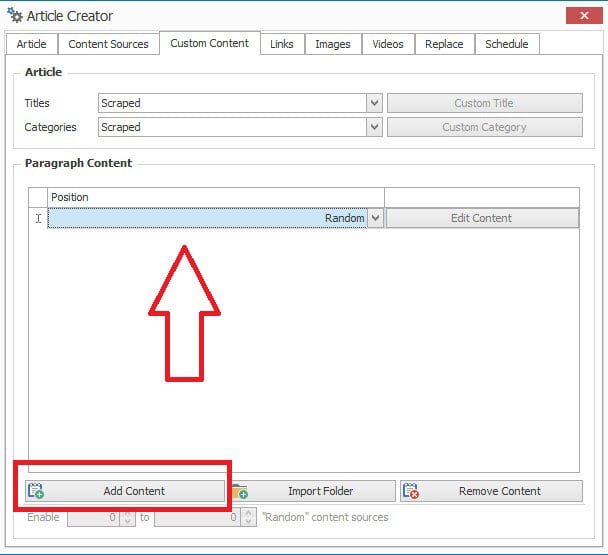This screenshot has height=555, width=608.
Task: Click the Article Creator gear icon
Action: (15, 15)
